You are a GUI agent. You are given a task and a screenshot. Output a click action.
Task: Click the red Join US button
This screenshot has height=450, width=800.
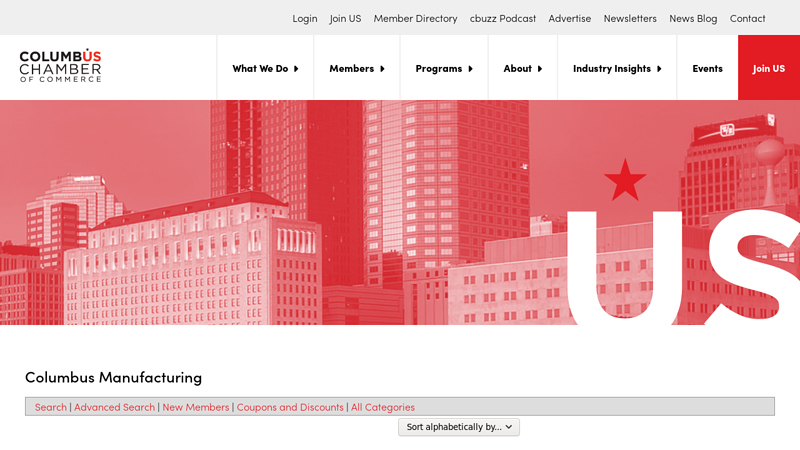769,68
